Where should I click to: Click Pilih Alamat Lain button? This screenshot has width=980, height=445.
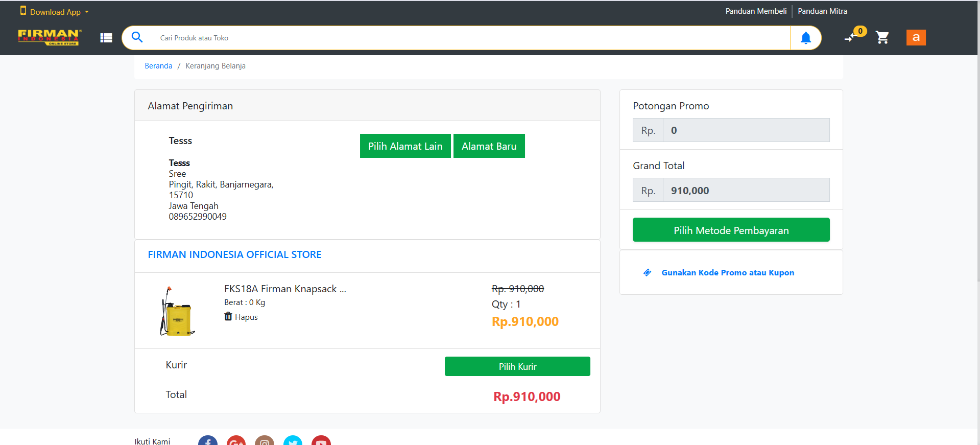(405, 146)
